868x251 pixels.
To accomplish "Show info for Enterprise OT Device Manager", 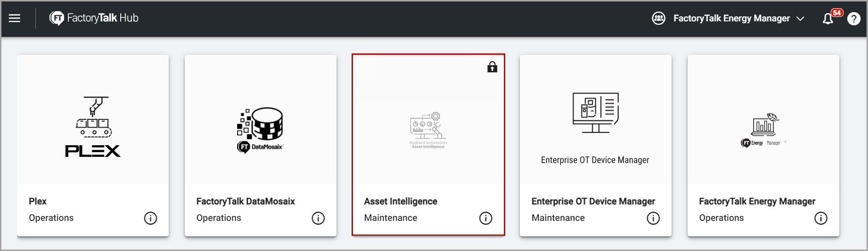I will [x=653, y=218].
